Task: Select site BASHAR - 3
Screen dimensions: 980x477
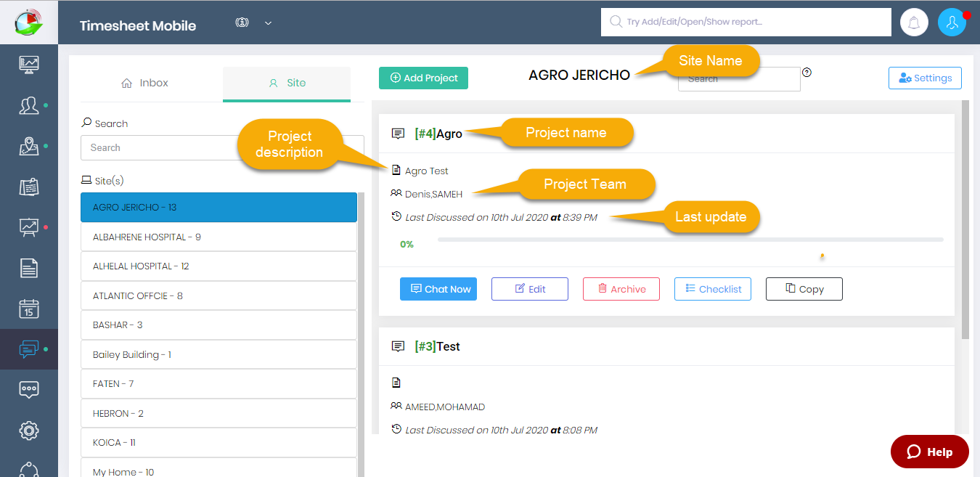Action: pos(219,325)
